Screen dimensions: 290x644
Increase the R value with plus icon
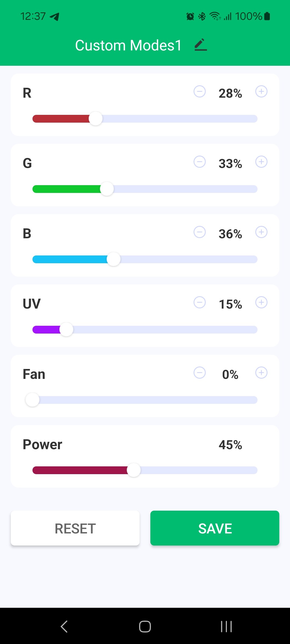(261, 92)
